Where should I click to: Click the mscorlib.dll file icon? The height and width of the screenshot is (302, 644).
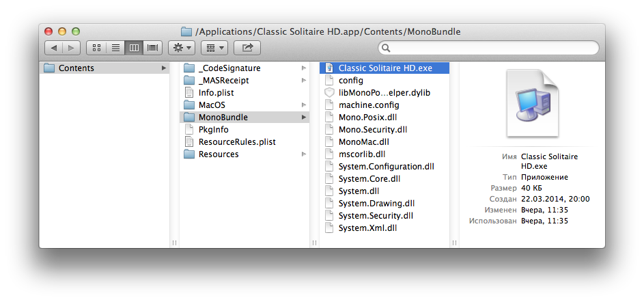(x=329, y=154)
